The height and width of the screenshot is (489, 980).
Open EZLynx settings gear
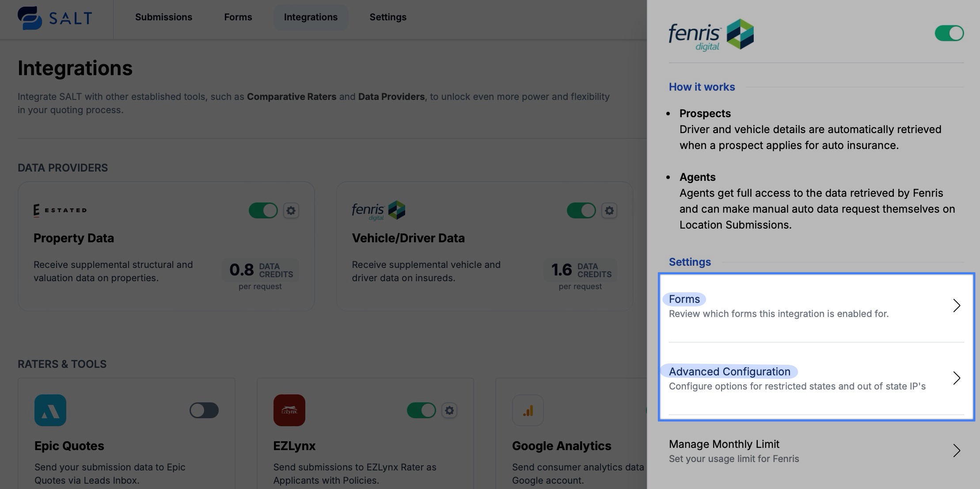(449, 410)
